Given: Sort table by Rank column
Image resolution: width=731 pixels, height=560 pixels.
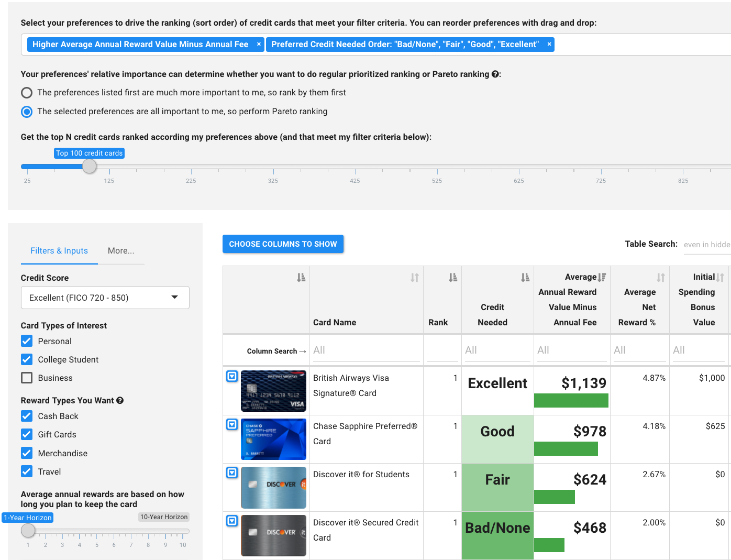Looking at the screenshot, I should 453,278.
